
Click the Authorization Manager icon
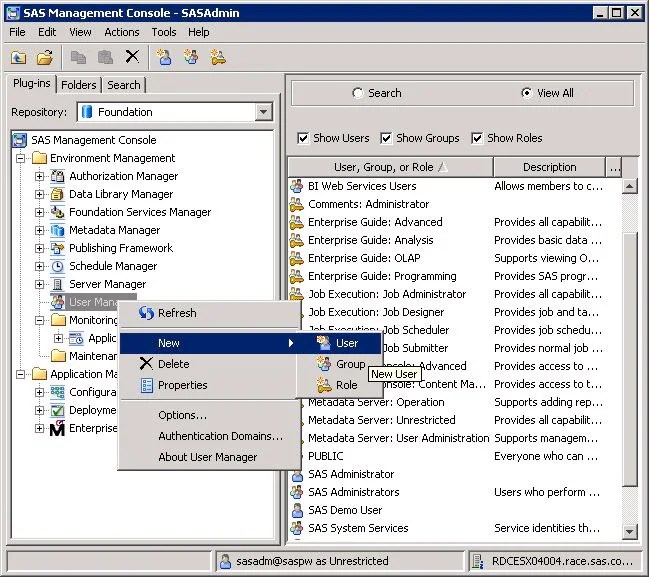tap(58, 176)
